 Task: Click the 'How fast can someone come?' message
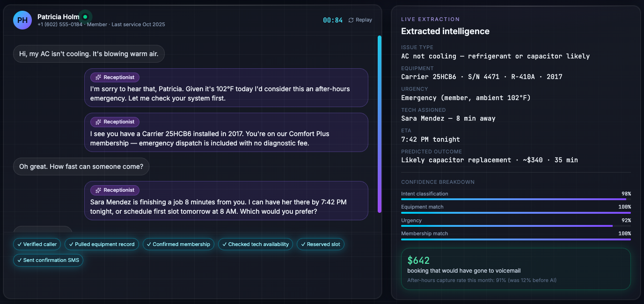81,166
